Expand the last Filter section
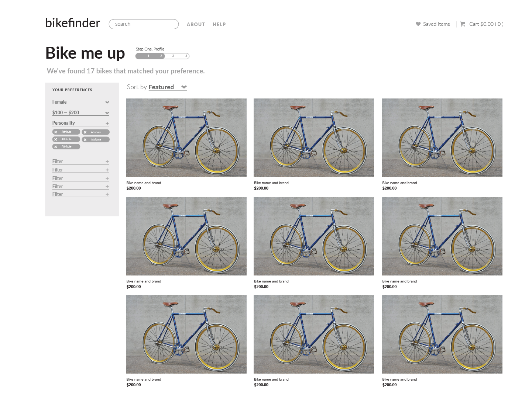Viewport: 532px width, 416px height. click(107, 194)
